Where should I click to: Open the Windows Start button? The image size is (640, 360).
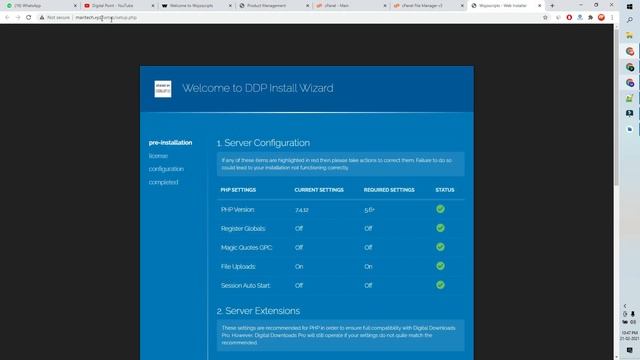(629, 6)
